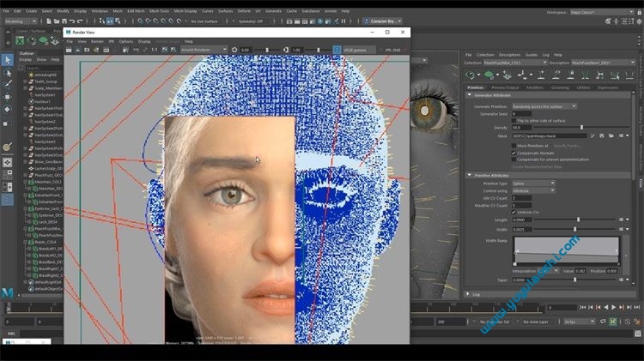644x361 pixels.
Task: Expand the Log section in XGen
Action: pyautogui.click(x=468, y=294)
